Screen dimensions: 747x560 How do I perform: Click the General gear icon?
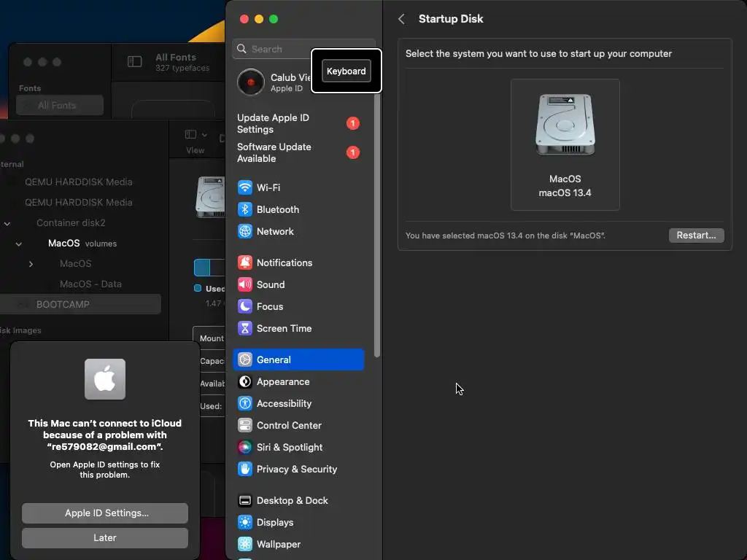[x=245, y=359]
